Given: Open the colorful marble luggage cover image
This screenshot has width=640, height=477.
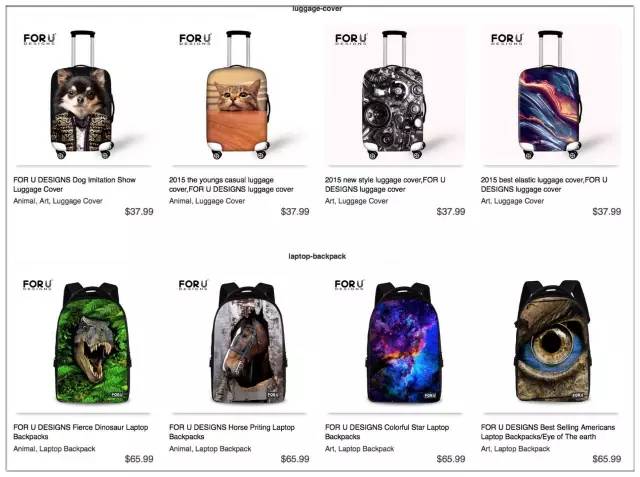Looking at the screenshot, I should (x=551, y=96).
